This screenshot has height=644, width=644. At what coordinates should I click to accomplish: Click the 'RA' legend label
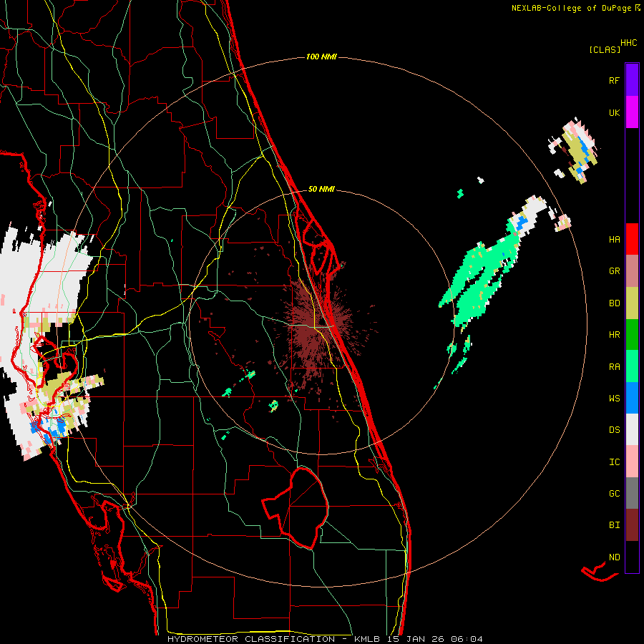pyautogui.click(x=614, y=367)
